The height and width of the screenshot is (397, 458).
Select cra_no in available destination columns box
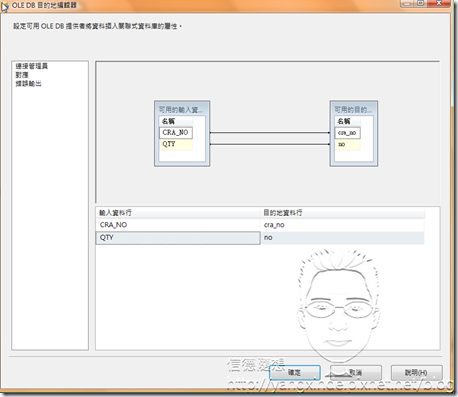coord(347,133)
